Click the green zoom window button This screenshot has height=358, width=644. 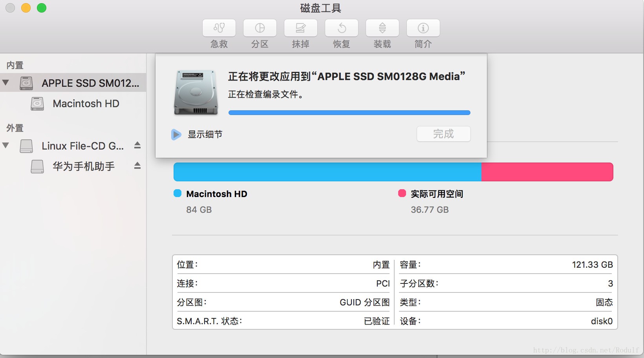coord(42,8)
